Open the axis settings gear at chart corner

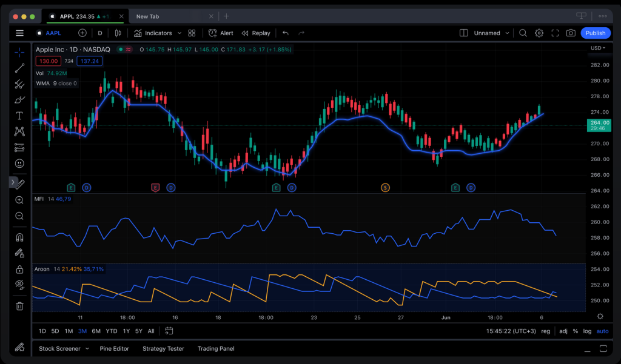click(x=600, y=316)
